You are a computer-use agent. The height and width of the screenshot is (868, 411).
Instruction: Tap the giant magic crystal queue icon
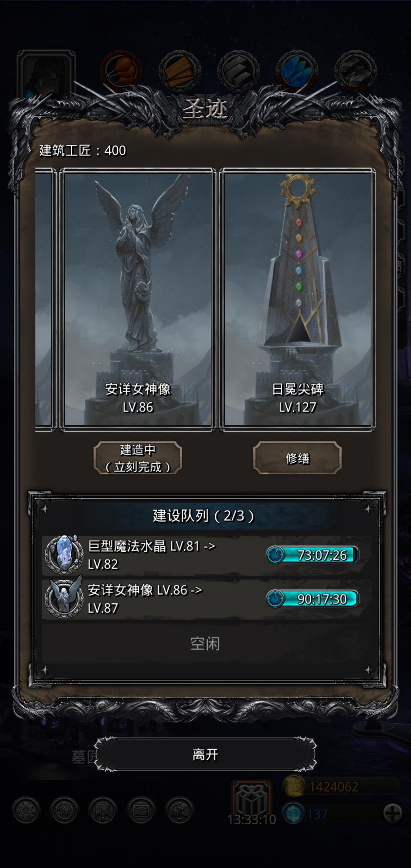[64, 555]
